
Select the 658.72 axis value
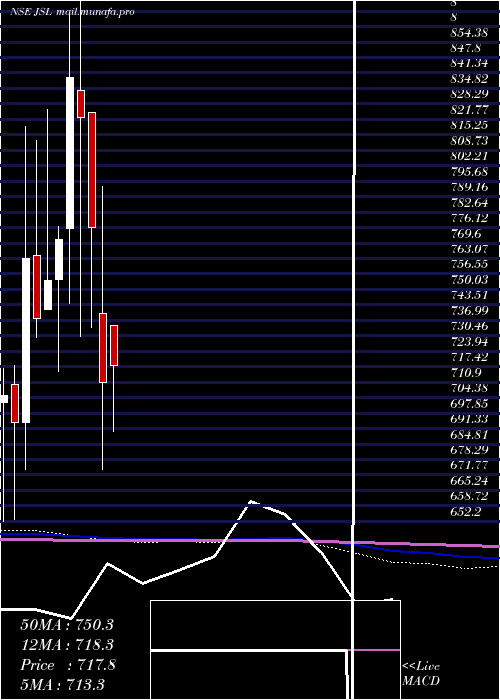(x=469, y=497)
